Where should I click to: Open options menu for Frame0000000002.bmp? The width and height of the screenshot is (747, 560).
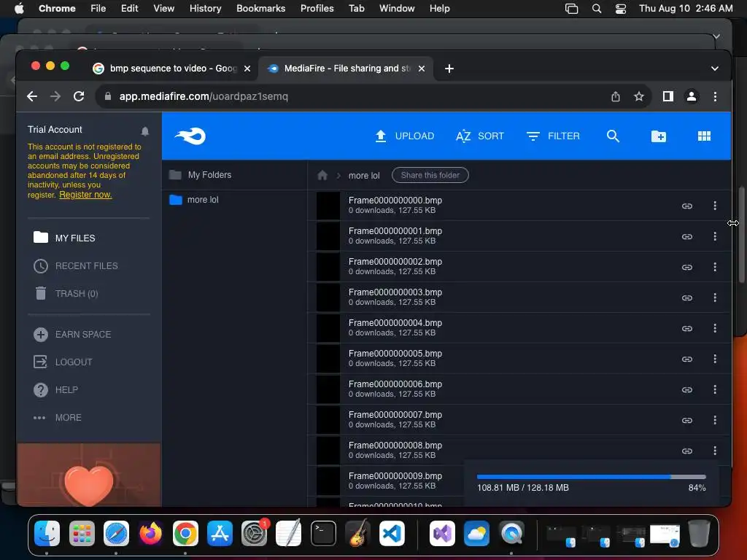pyautogui.click(x=715, y=267)
